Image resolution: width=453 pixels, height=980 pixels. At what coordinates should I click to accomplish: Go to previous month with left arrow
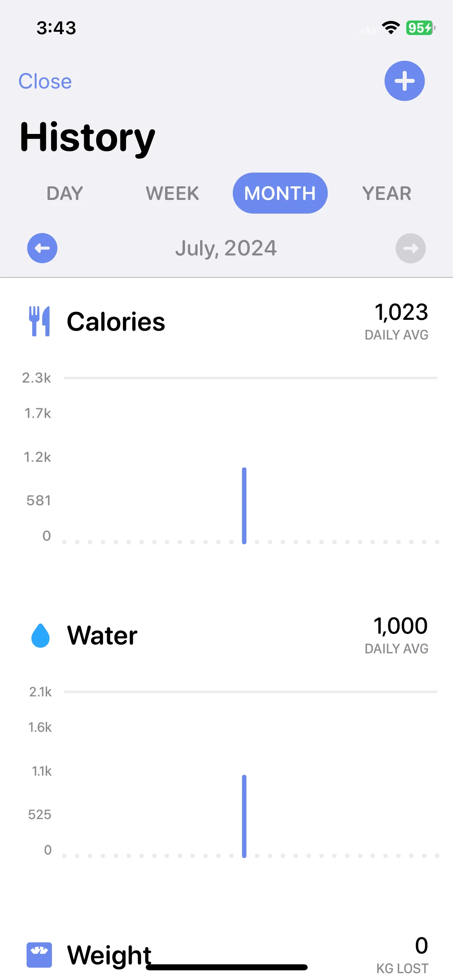[42, 248]
